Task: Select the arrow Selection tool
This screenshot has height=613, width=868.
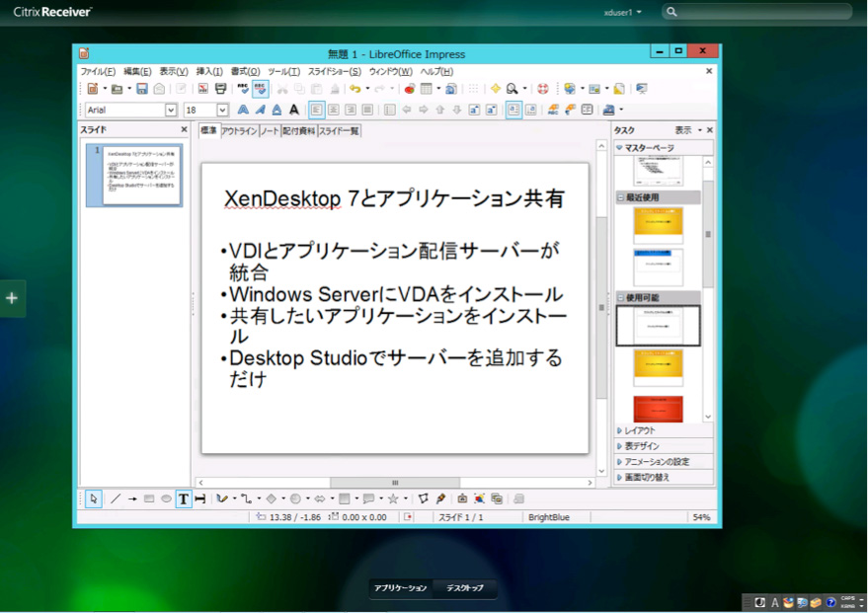Action: [94, 499]
